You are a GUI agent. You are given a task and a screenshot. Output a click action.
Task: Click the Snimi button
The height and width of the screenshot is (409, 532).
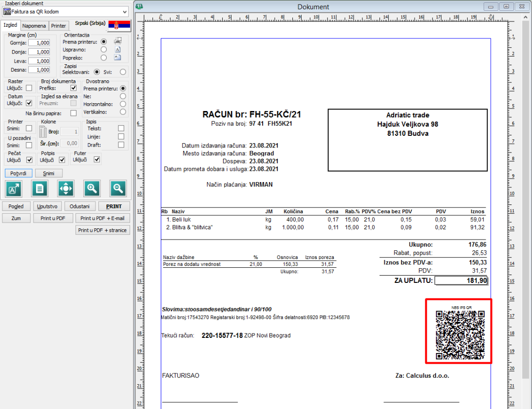point(49,173)
